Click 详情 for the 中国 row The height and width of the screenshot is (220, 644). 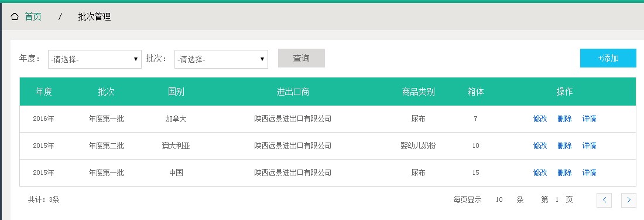590,172
